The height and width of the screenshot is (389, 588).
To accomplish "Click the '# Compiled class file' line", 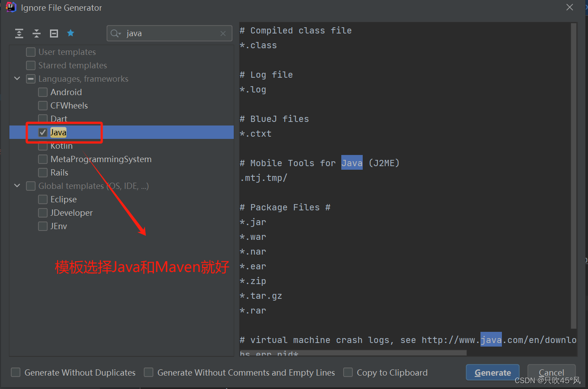I will tap(296, 30).
